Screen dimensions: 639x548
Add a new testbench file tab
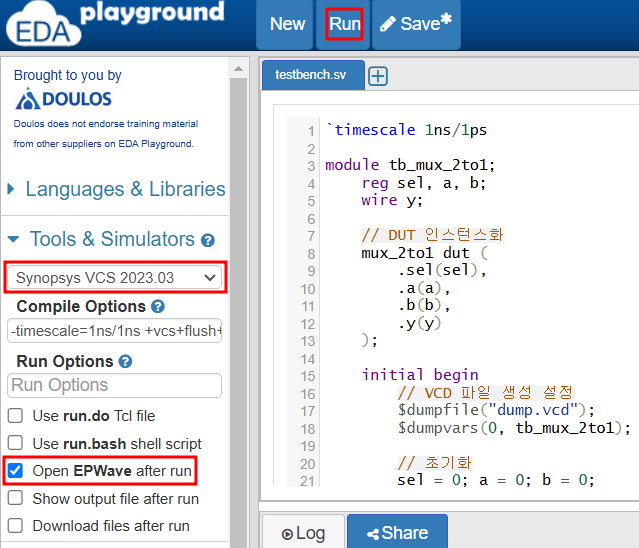tap(378, 76)
